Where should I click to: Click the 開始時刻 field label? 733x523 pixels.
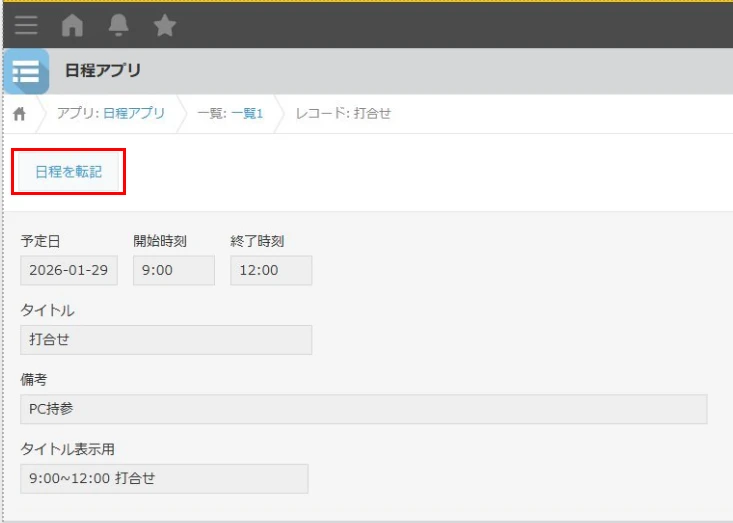[x=160, y=241]
